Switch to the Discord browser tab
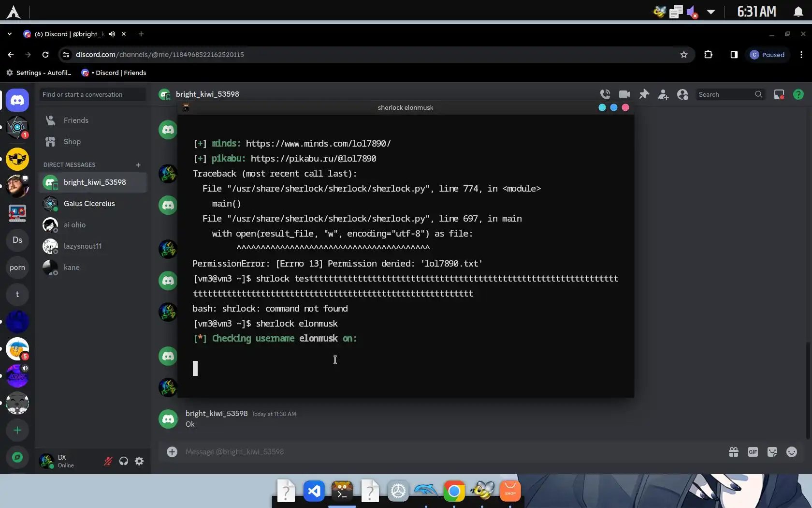The image size is (812, 508). pyautogui.click(x=75, y=34)
